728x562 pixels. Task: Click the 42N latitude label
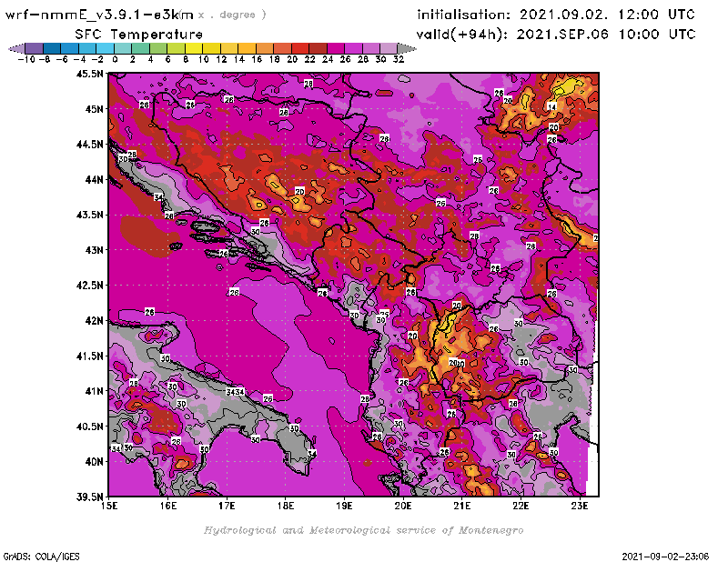point(94,321)
